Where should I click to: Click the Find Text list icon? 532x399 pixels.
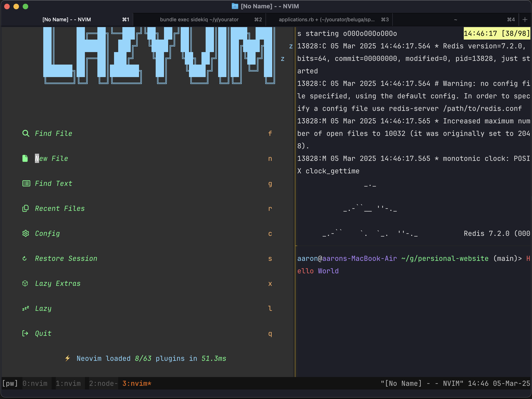(26, 183)
